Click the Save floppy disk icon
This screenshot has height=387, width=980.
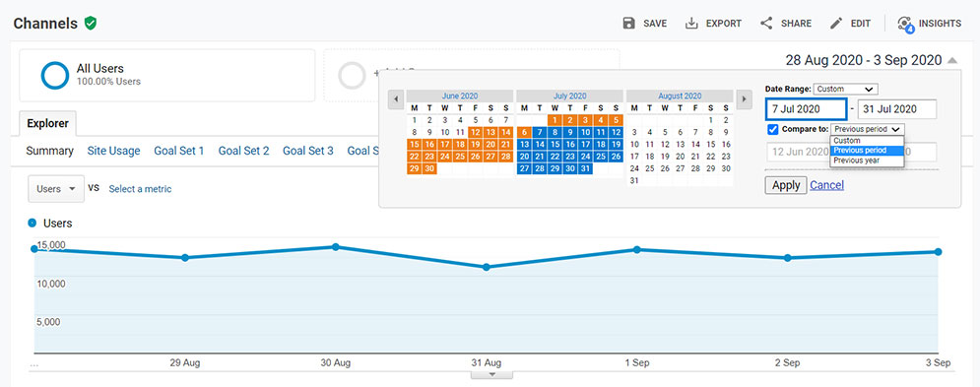pyautogui.click(x=628, y=23)
